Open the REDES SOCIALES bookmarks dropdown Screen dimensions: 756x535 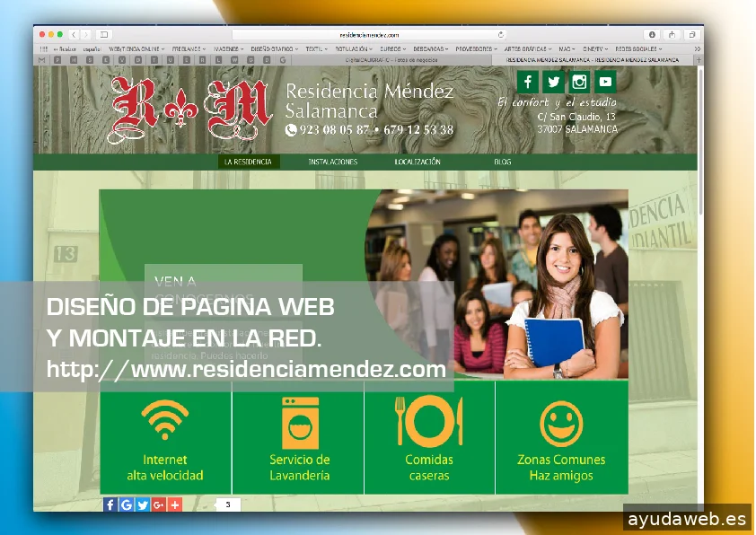[634, 48]
